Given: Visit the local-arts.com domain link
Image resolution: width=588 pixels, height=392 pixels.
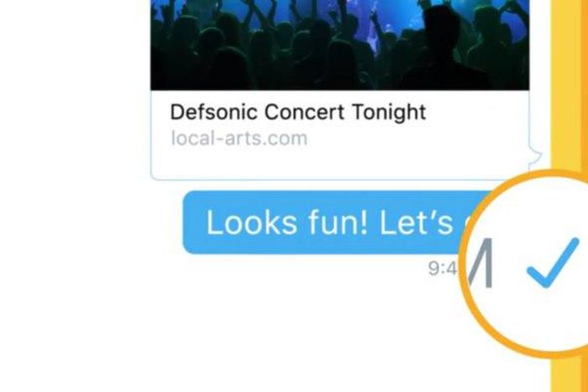Looking at the screenshot, I should tap(239, 139).
